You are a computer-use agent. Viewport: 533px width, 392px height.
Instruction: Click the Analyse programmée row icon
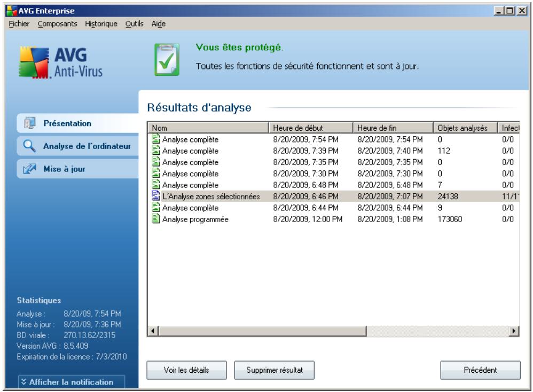[156, 218]
